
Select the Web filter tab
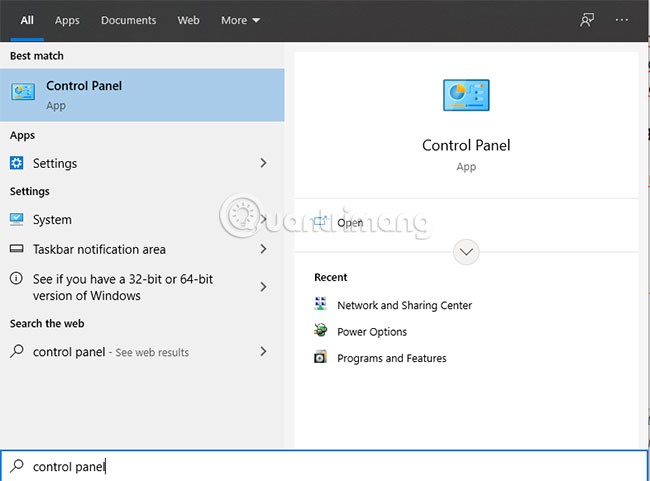click(x=188, y=20)
